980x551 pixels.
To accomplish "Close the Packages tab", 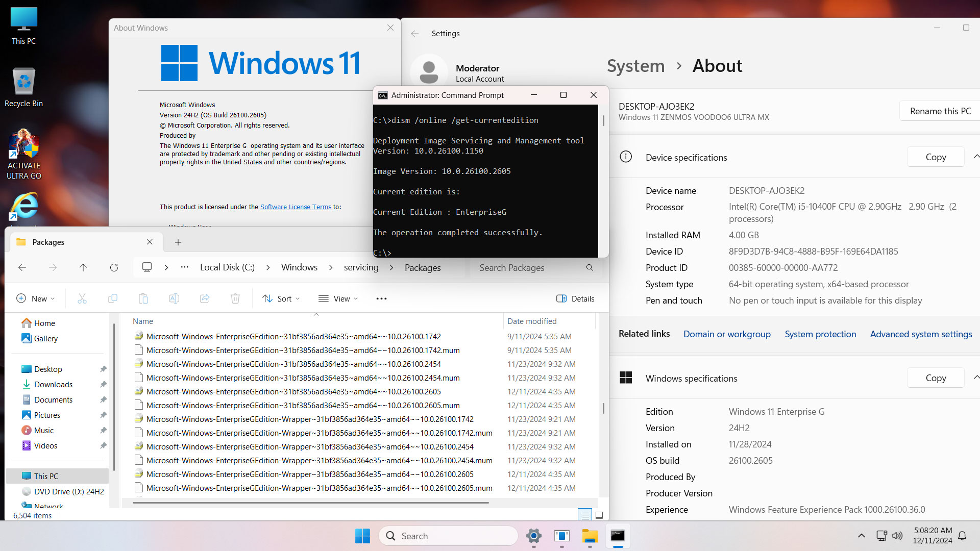I will point(150,242).
